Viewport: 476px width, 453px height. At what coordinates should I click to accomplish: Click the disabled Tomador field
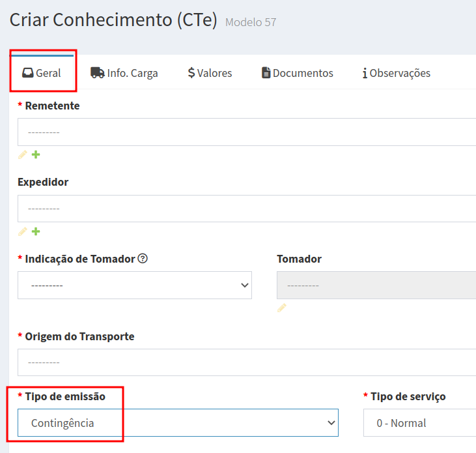point(376,285)
